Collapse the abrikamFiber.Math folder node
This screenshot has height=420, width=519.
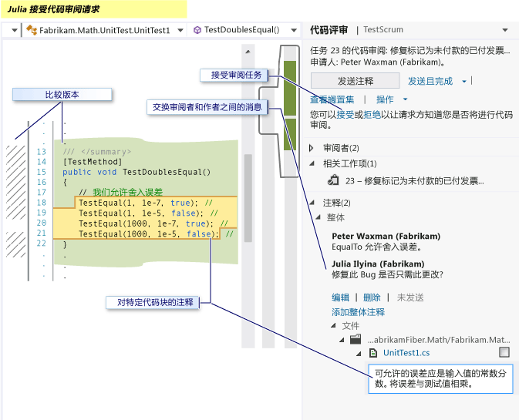[342, 340]
